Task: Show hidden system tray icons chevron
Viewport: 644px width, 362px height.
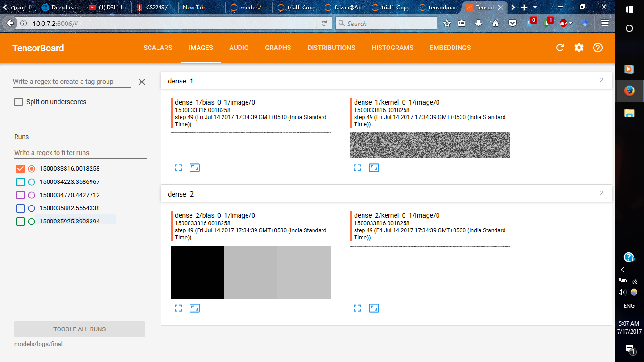Action: (623, 270)
